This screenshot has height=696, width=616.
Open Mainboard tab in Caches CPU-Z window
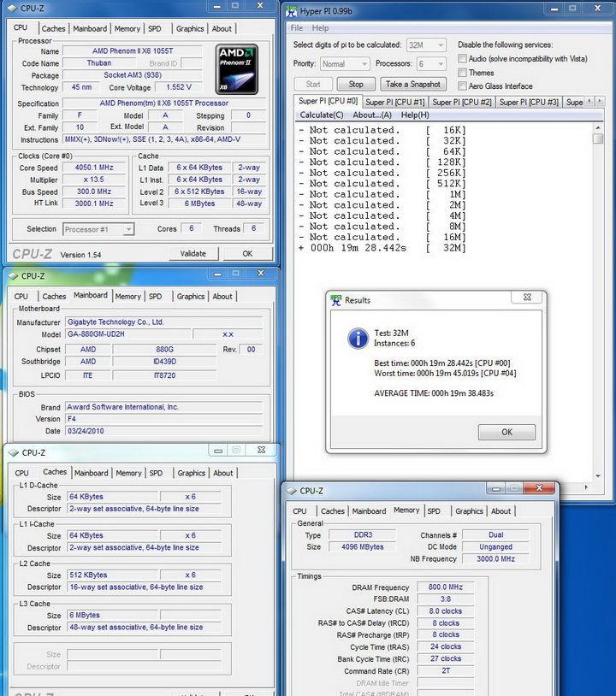click(91, 473)
